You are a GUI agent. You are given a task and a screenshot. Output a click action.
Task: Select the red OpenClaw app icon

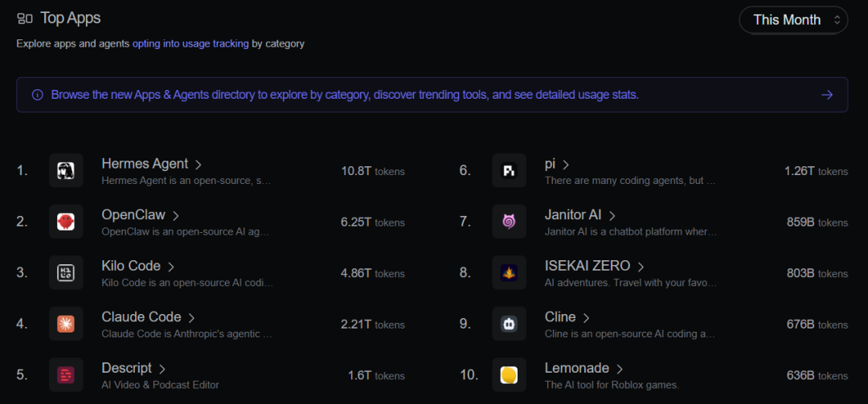[x=66, y=222]
